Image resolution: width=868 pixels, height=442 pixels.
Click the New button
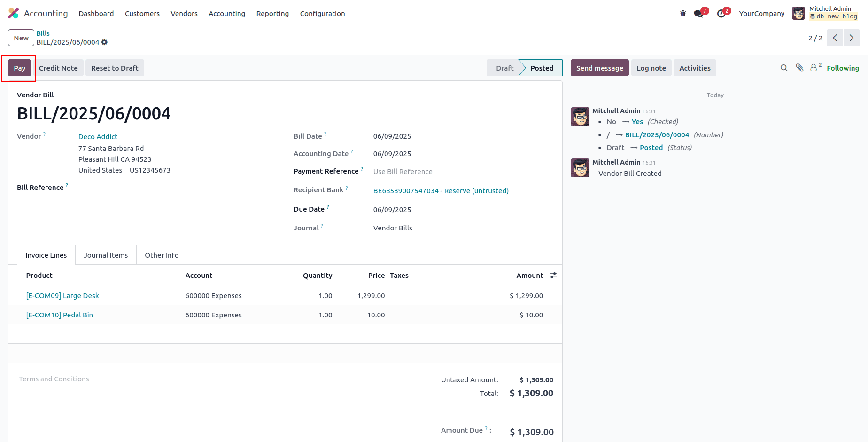pyautogui.click(x=21, y=38)
